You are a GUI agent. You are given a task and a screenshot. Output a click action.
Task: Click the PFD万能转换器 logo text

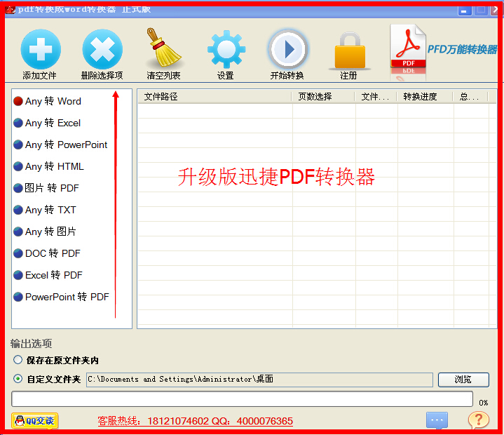click(462, 49)
